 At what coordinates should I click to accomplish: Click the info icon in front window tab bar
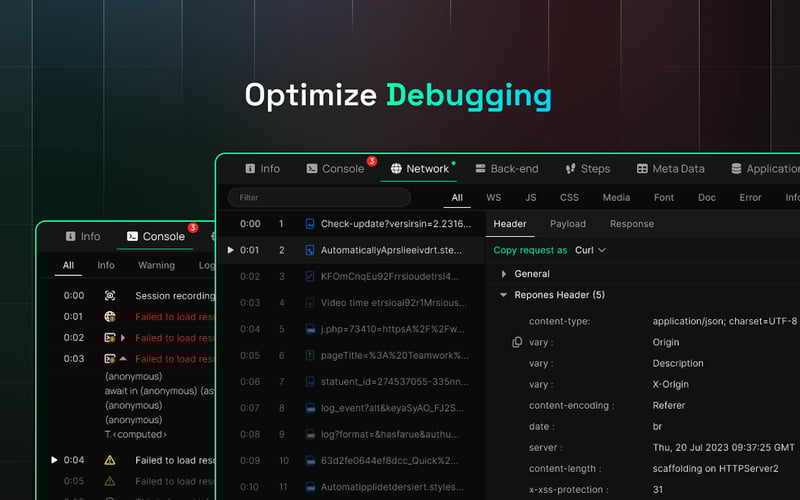point(250,168)
